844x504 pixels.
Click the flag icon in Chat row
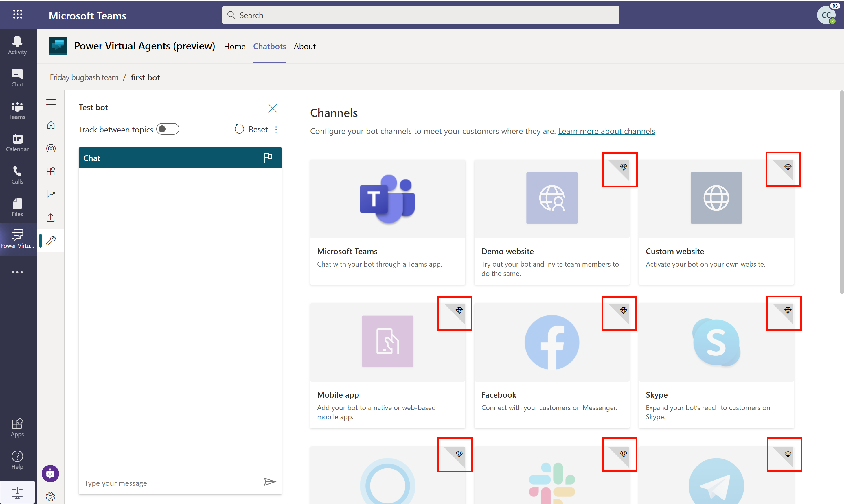268,157
